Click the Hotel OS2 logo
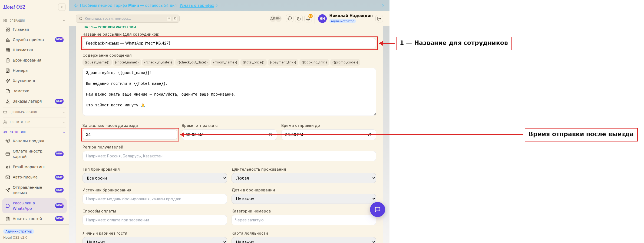Image resolution: width=644 pixels, height=243 pixels. pyautogui.click(x=14, y=7)
